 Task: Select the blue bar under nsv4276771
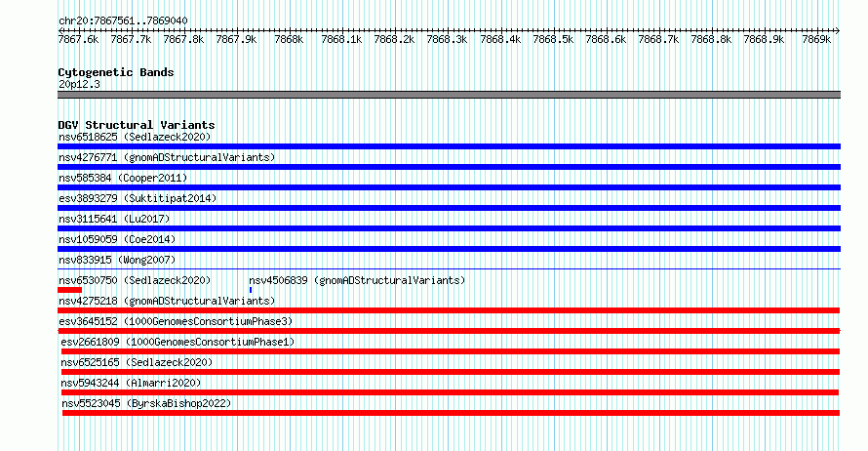(x=449, y=167)
